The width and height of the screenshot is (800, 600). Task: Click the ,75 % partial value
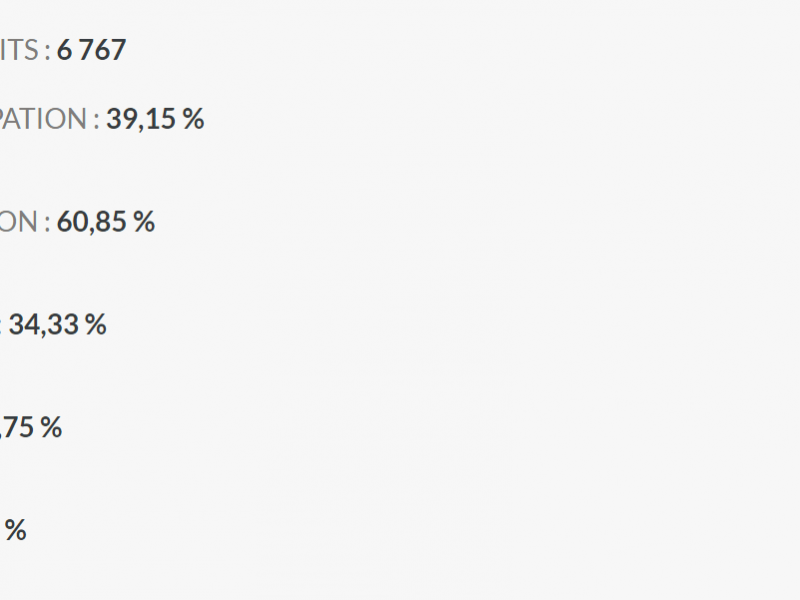click(x=31, y=428)
